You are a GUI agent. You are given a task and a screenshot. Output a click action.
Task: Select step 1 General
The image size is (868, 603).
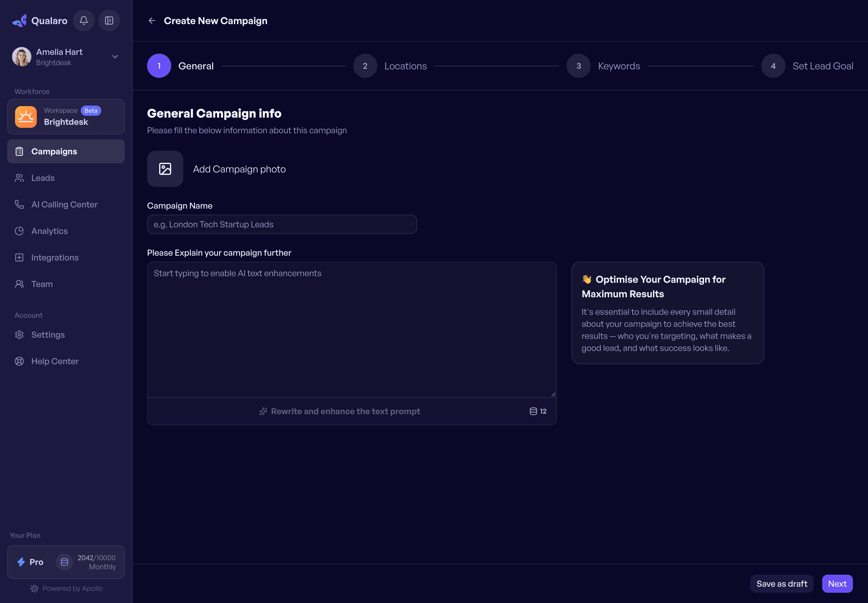(181, 66)
